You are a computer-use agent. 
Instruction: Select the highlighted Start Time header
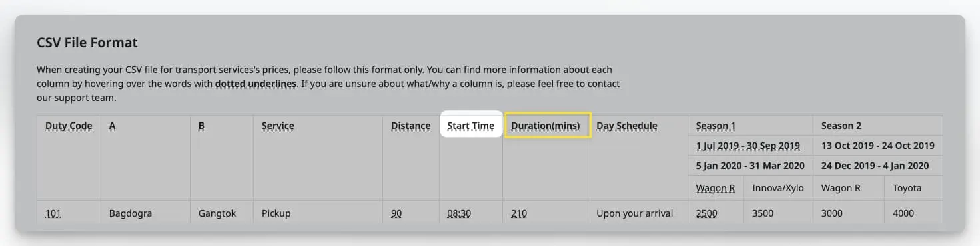pyautogui.click(x=470, y=126)
